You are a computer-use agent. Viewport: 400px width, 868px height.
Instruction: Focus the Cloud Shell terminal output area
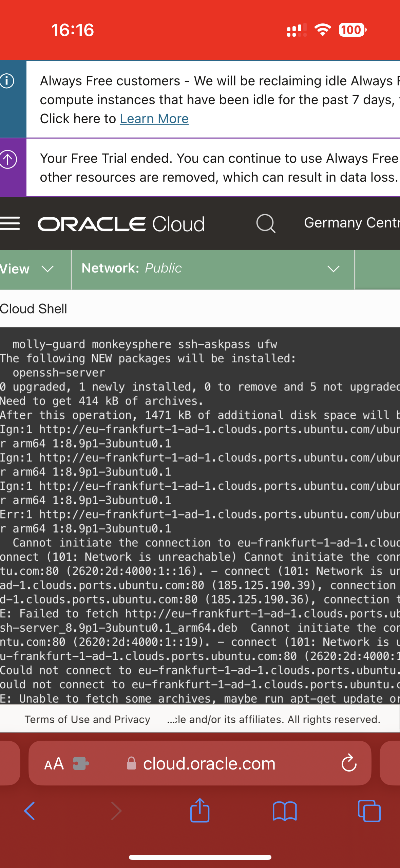coord(200,516)
